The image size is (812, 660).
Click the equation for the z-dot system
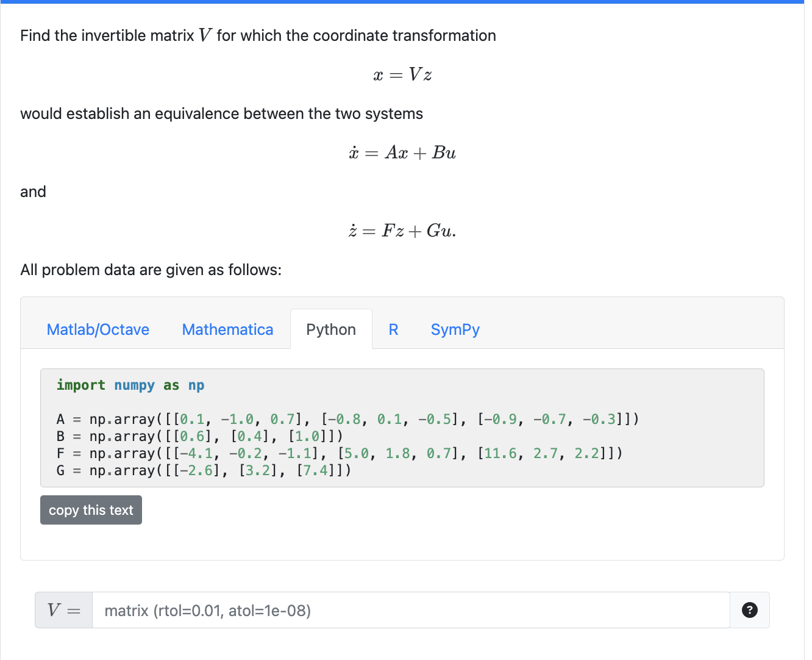402,231
